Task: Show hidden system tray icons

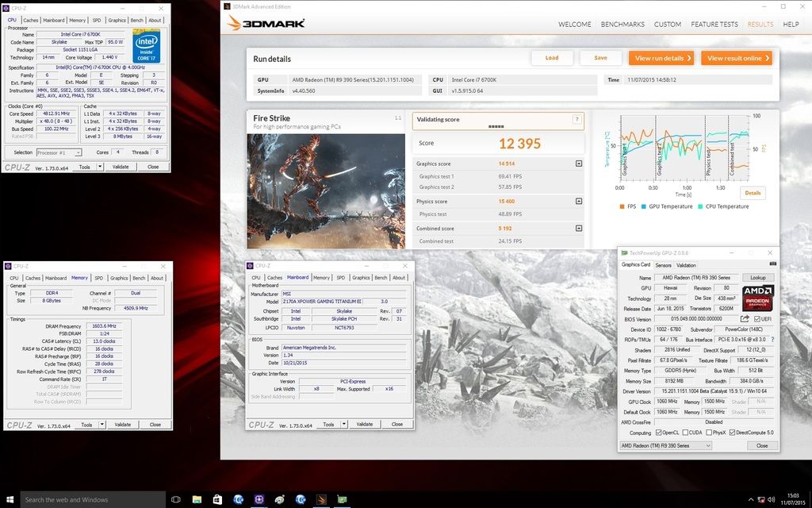Action: [x=751, y=500]
